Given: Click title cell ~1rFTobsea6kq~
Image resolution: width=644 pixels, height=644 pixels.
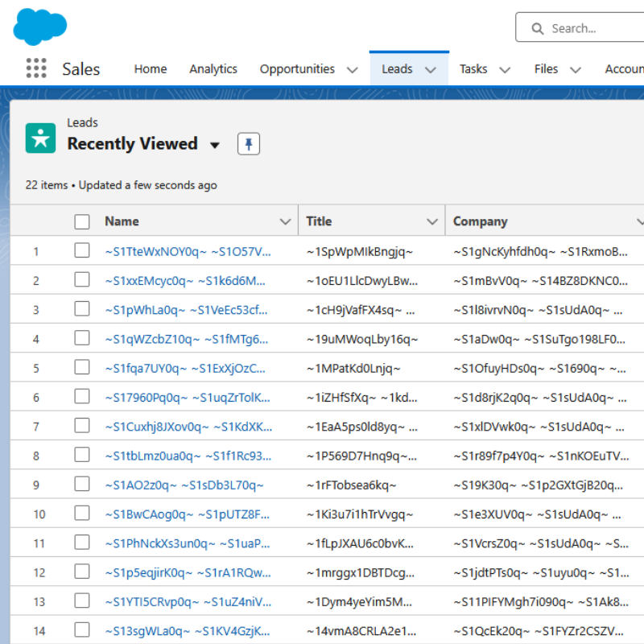Looking at the screenshot, I should point(352,485).
